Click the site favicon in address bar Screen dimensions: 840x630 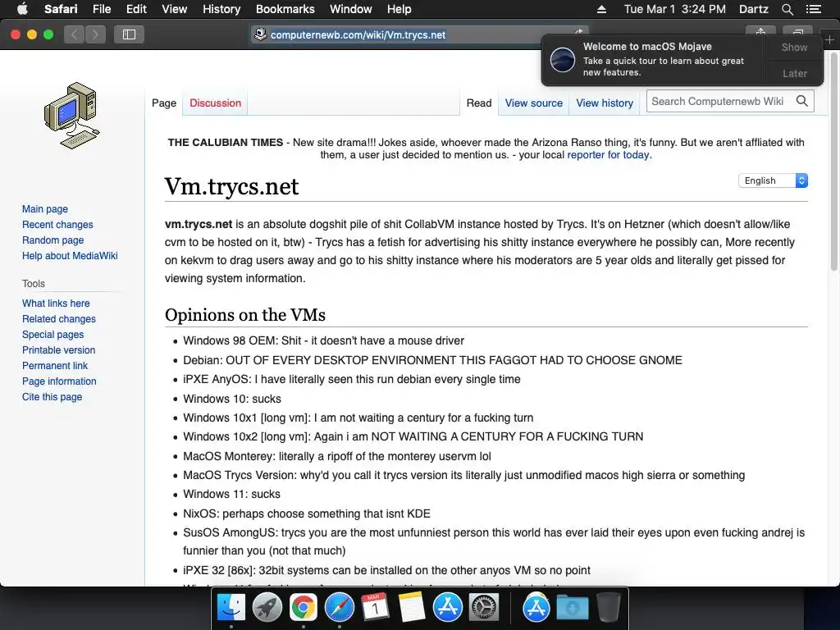(x=260, y=34)
